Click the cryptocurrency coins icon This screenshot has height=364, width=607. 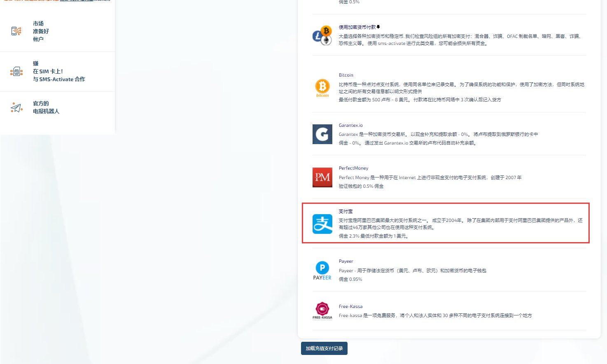(x=322, y=36)
